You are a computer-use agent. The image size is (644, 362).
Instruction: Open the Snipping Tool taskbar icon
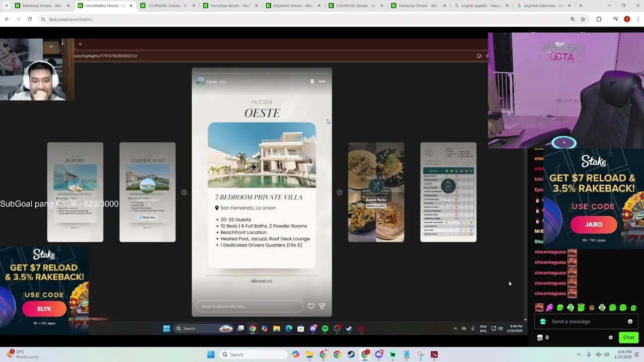tap(421, 354)
